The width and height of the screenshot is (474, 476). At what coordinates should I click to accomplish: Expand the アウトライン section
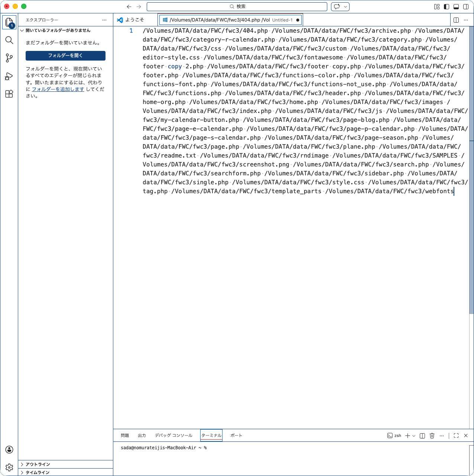point(38,464)
